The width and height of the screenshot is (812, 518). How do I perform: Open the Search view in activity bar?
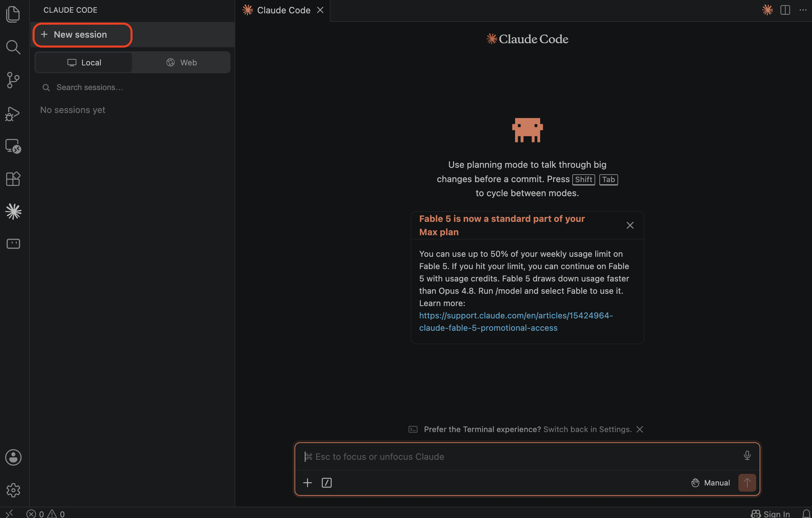13,47
